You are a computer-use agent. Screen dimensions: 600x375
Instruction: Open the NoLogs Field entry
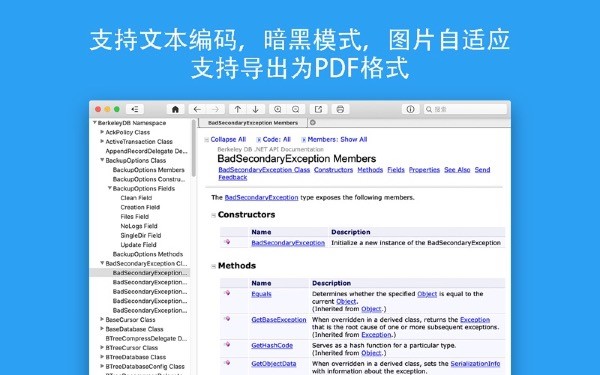point(139,226)
